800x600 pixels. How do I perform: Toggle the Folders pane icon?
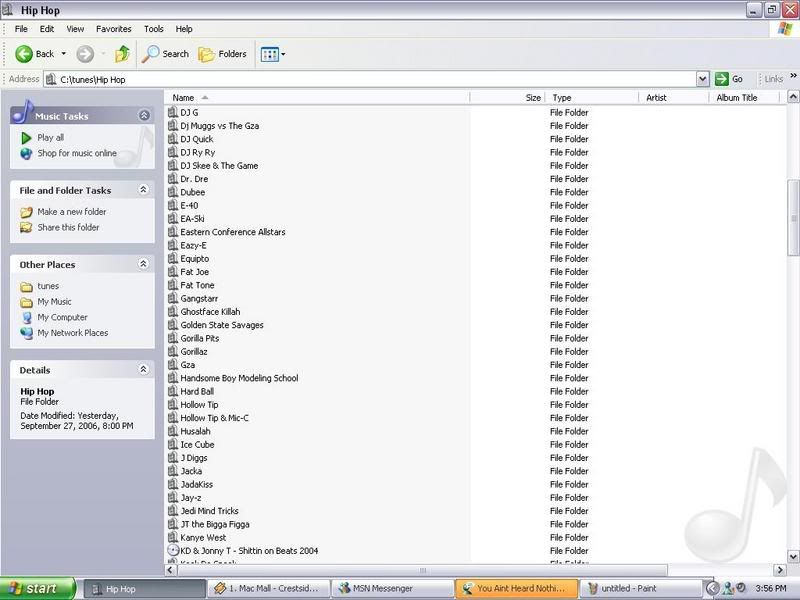(x=206, y=54)
